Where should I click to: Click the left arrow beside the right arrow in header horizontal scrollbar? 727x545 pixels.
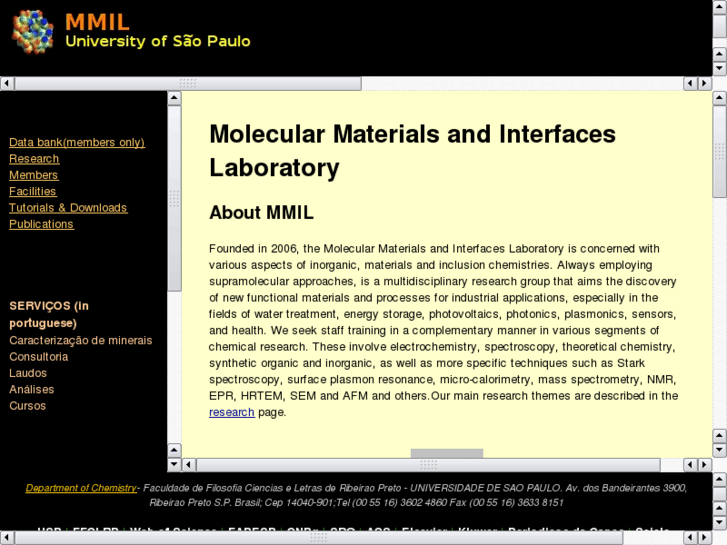690,83
